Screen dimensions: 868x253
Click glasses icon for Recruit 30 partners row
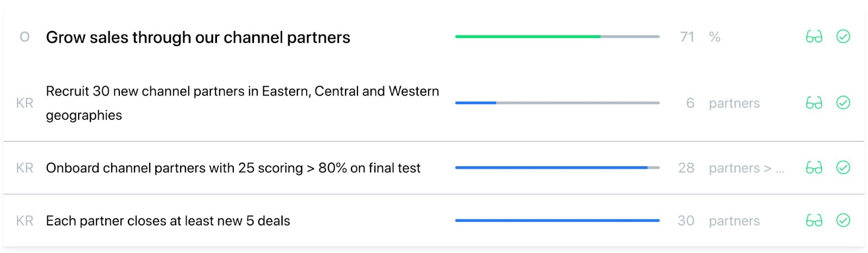pyautogui.click(x=814, y=103)
